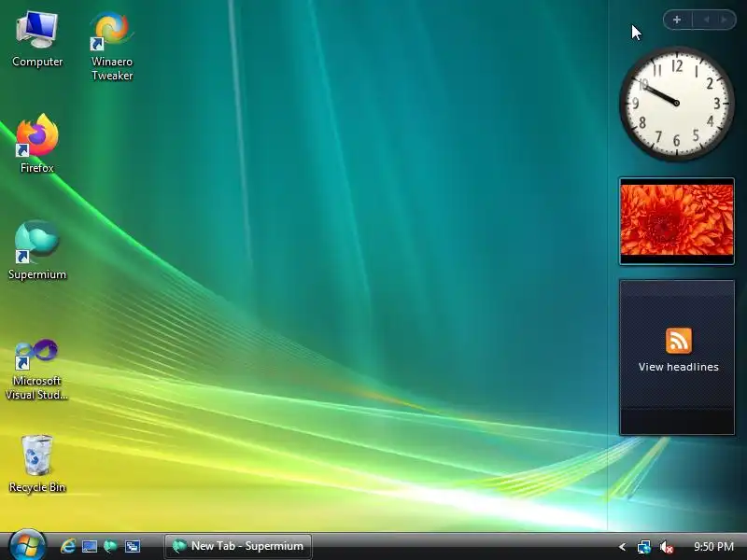Select the Recycle Bin icon

37,463
